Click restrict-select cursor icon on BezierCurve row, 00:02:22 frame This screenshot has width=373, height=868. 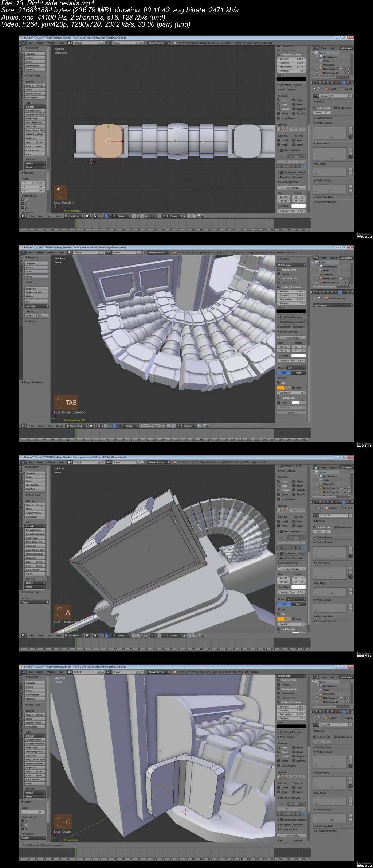(345, 69)
